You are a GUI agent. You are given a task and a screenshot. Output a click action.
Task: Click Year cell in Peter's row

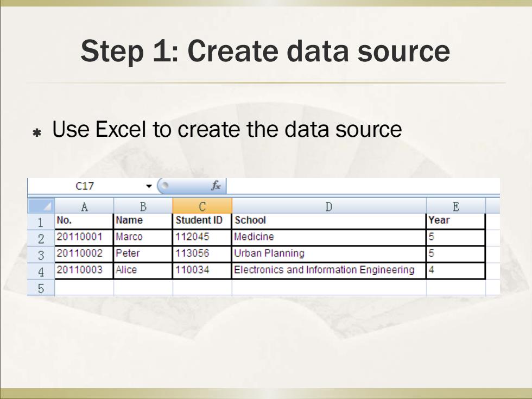point(455,254)
